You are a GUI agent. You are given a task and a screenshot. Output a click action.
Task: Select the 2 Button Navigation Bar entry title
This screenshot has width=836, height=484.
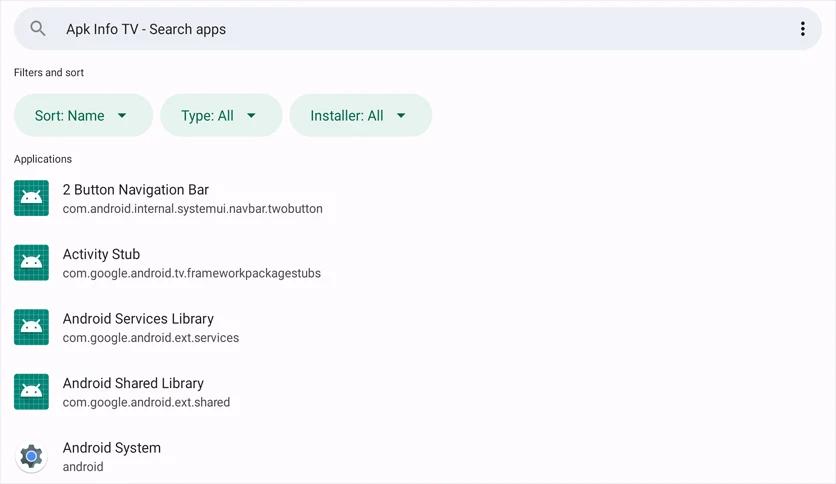click(135, 190)
